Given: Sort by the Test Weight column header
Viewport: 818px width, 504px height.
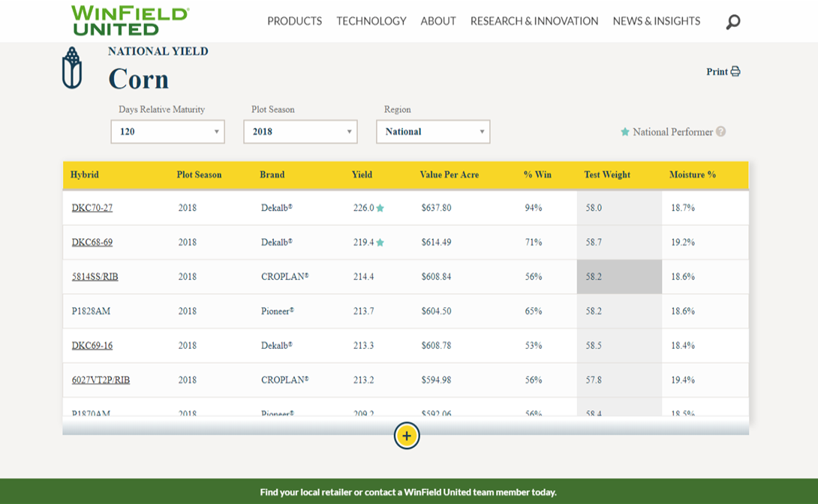Looking at the screenshot, I should click(x=606, y=175).
